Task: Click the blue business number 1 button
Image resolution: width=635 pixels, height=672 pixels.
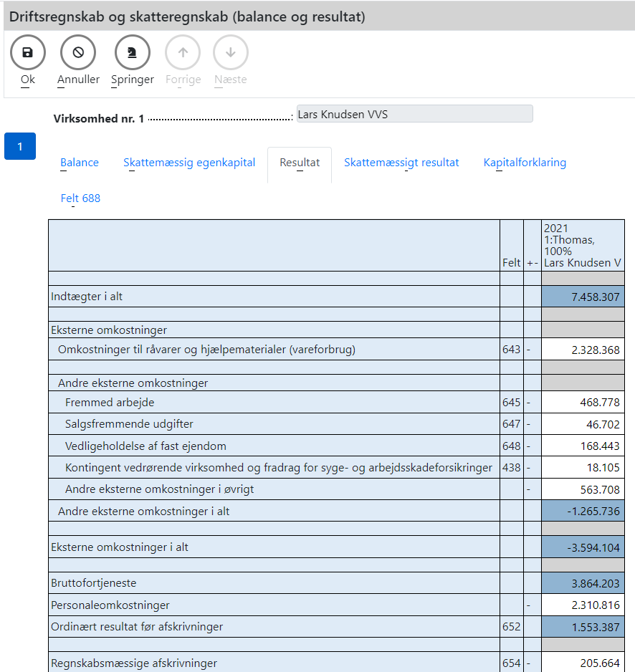Action: [20, 146]
